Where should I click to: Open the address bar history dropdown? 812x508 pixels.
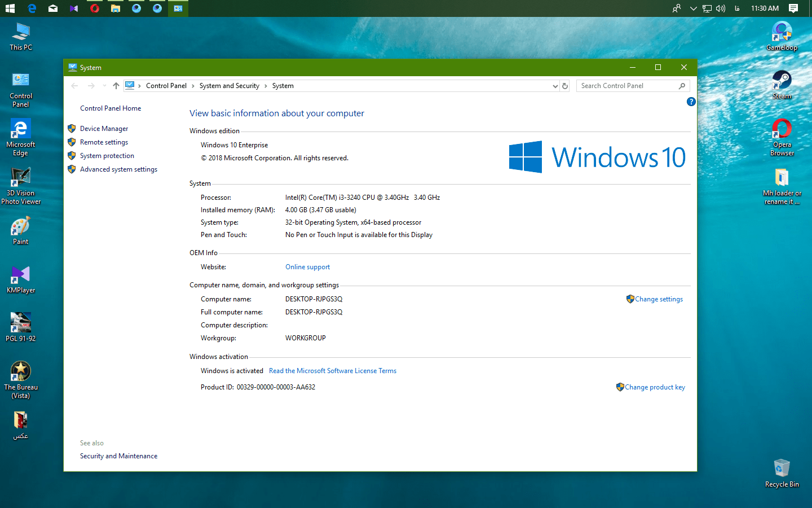pos(555,86)
